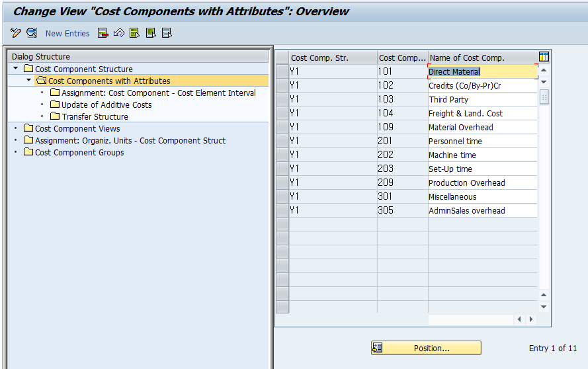
Task: Select row marker for component 209
Action: (x=282, y=183)
